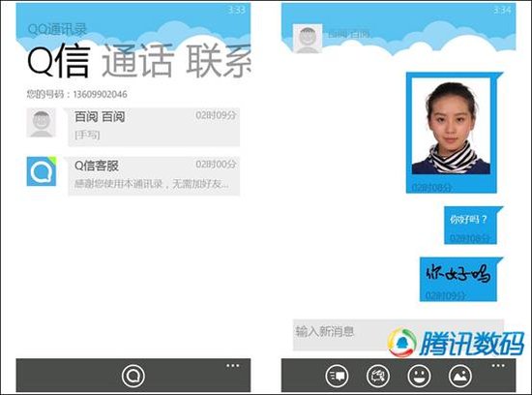This screenshot has width=532, height=395.
Task: Switch to the 通话 tab
Action: (x=137, y=62)
